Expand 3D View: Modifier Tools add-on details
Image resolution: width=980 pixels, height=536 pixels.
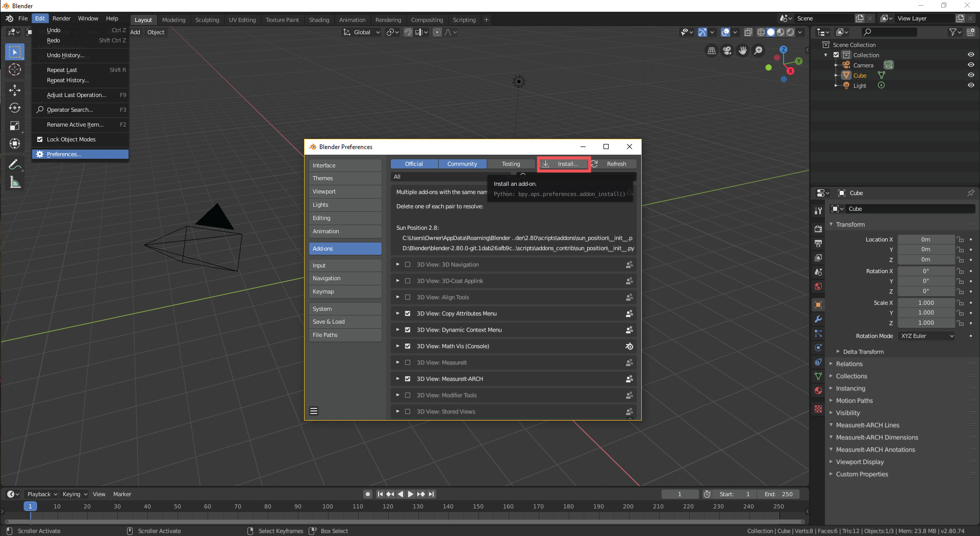click(398, 395)
